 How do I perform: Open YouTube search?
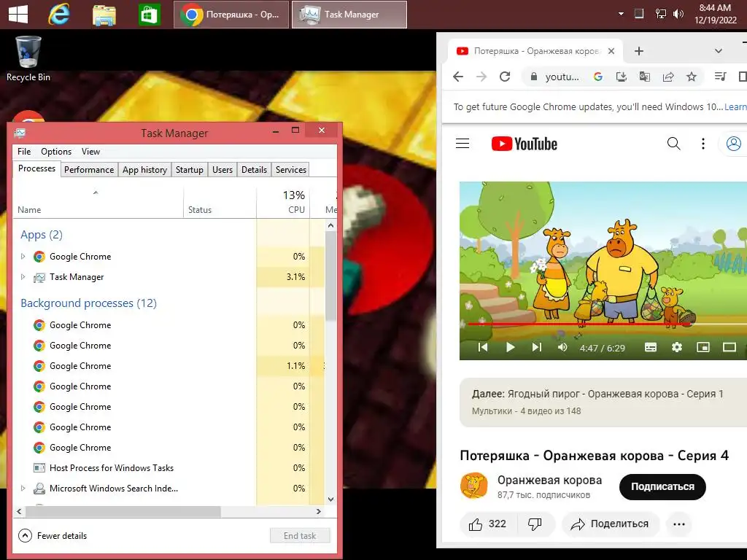[x=673, y=144]
